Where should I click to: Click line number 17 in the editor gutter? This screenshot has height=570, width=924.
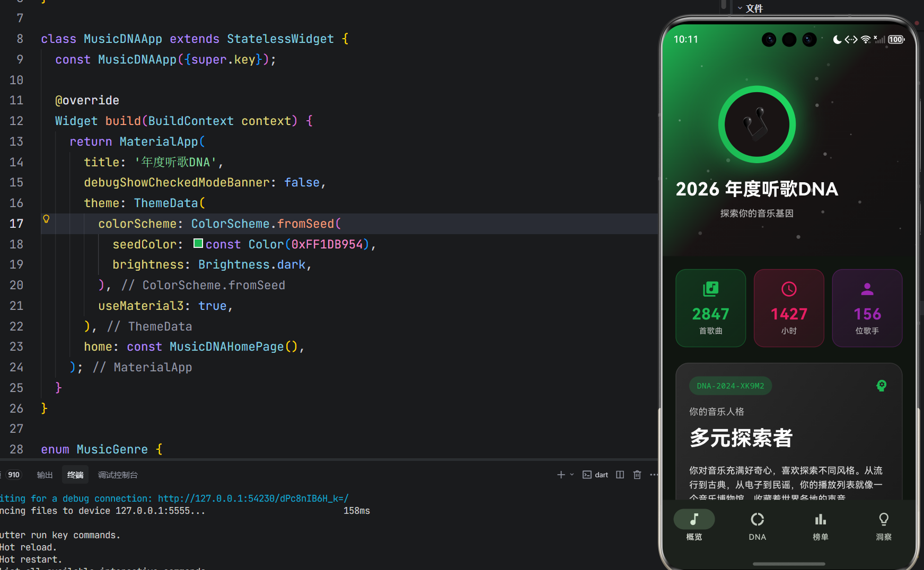[16, 224]
